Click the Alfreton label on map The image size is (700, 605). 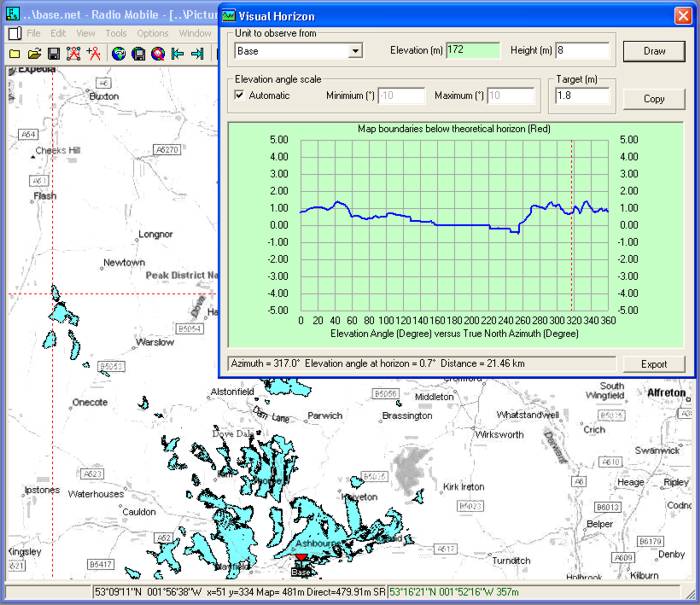667,393
